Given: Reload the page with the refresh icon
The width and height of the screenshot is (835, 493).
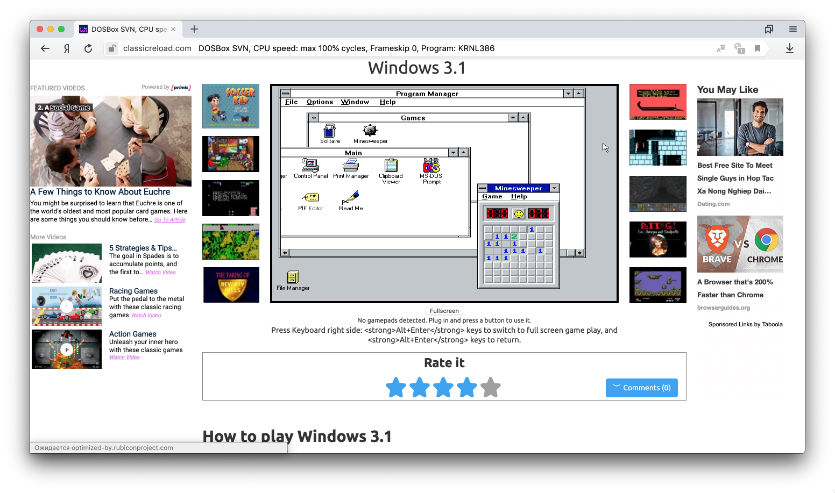Looking at the screenshot, I should click(88, 48).
